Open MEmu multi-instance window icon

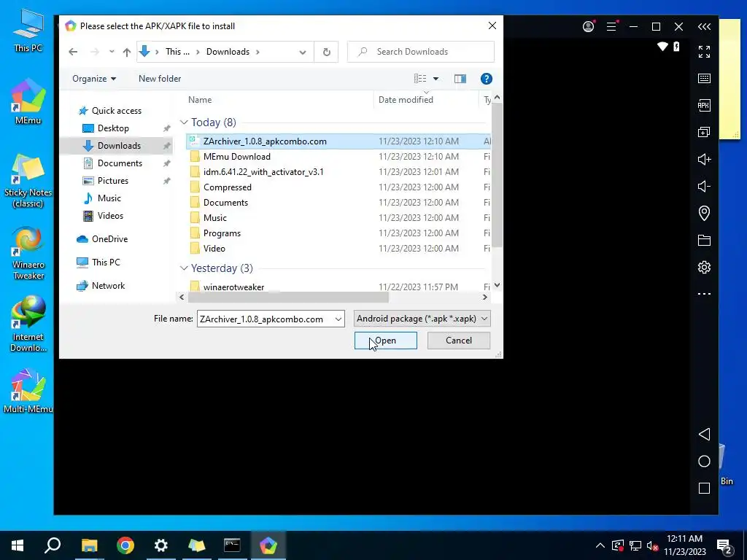(704, 132)
